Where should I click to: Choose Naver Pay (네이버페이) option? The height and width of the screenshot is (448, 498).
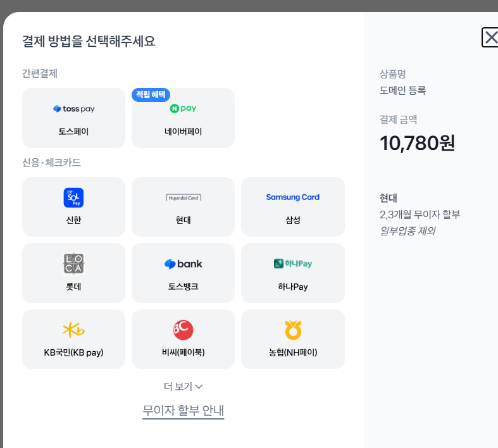click(x=184, y=118)
